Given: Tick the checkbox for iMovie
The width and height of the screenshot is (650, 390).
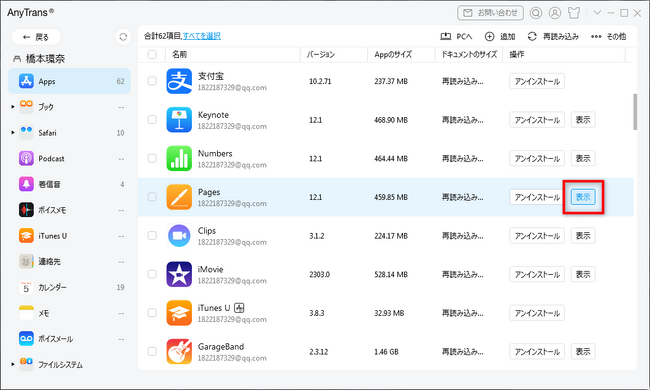Looking at the screenshot, I should click(152, 274).
